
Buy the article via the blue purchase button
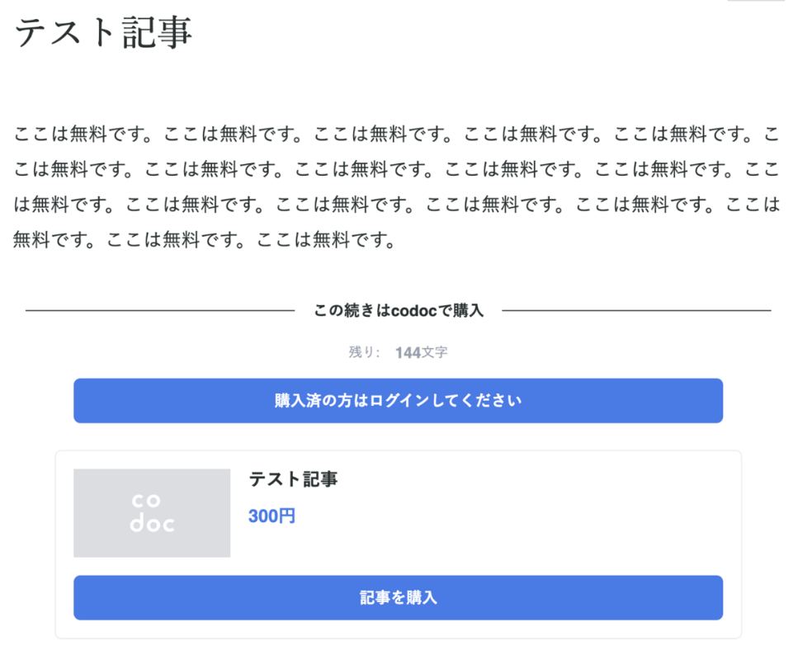pyautogui.click(x=399, y=597)
